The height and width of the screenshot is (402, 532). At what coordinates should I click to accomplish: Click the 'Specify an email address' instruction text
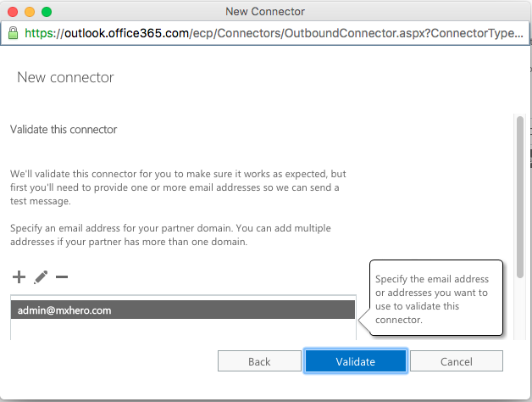pos(170,235)
